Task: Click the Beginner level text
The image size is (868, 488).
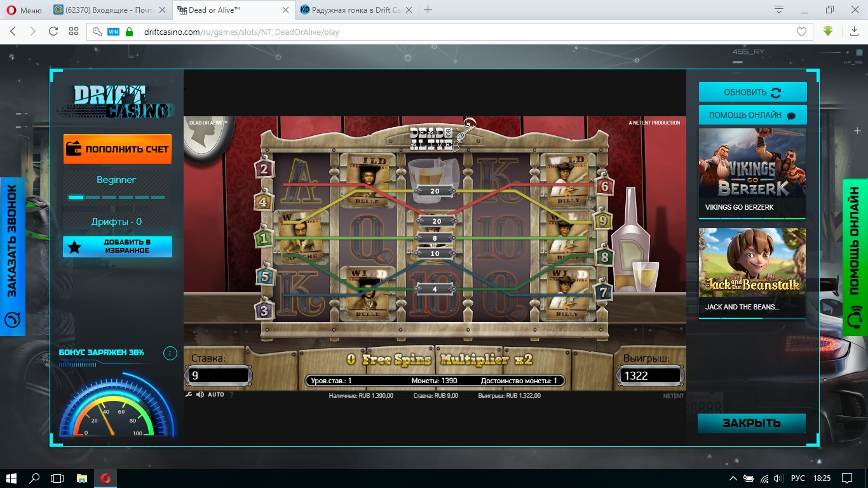Action: tap(116, 180)
